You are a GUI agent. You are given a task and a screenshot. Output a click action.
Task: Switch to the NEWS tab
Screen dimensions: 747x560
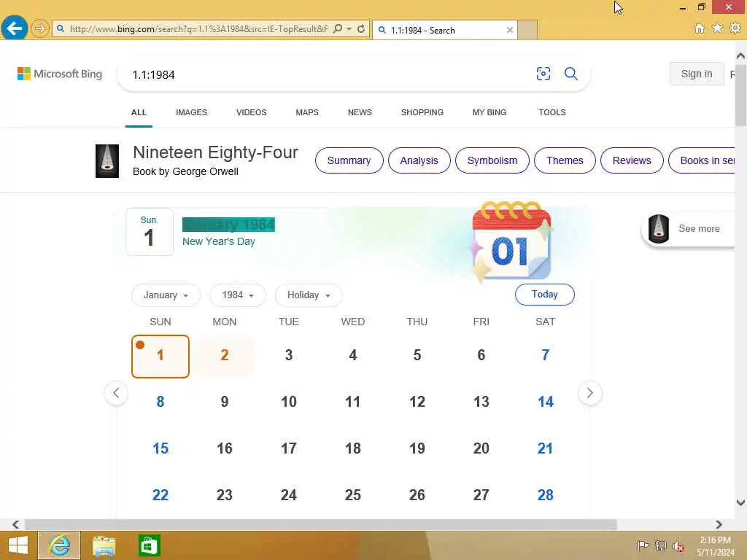coord(360,112)
